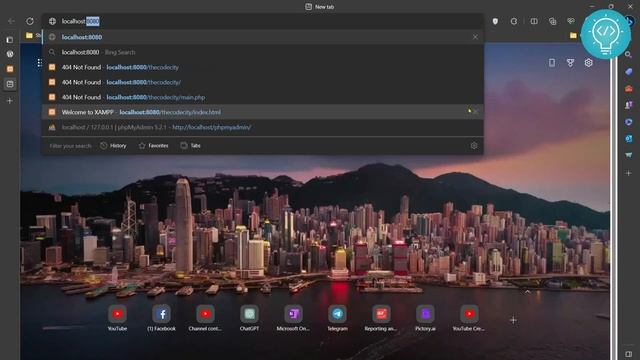The height and width of the screenshot is (360, 640).
Task: Open the Shopping tag sidebar icon
Action: (629, 72)
